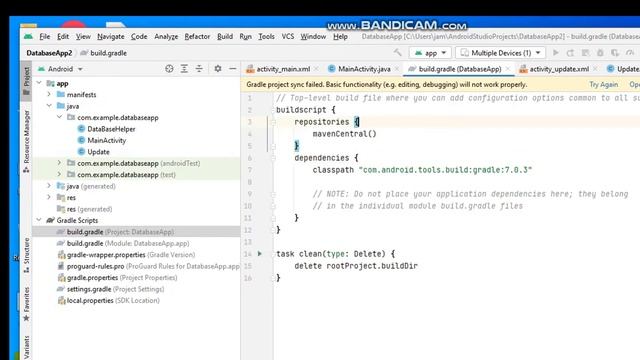Select settings.gradle file
This screenshot has width=640, height=360.
[x=111, y=289]
